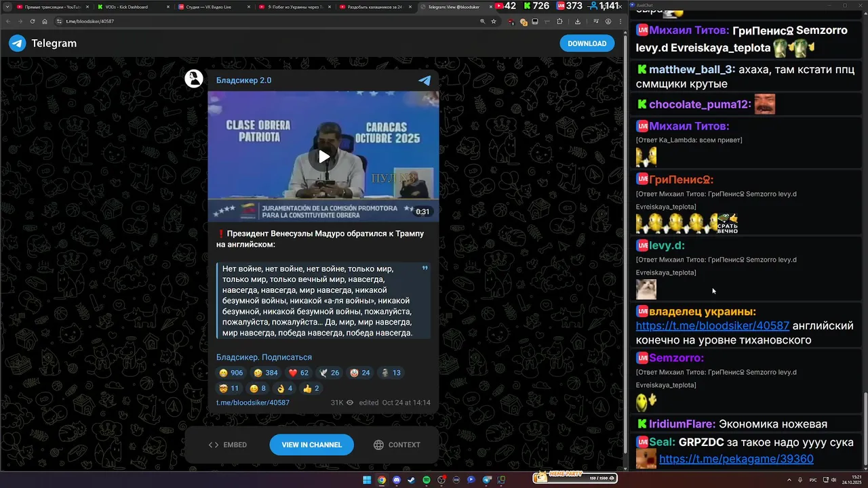Click the clown reaction with 24
The image size is (868, 488).
(359, 373)
